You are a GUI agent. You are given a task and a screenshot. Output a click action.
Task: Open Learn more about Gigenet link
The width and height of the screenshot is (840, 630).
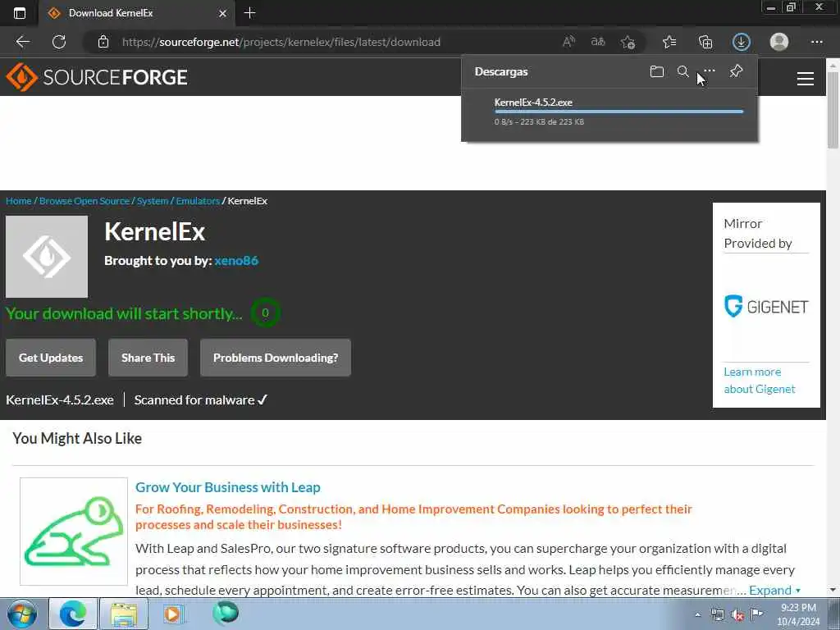759,381
